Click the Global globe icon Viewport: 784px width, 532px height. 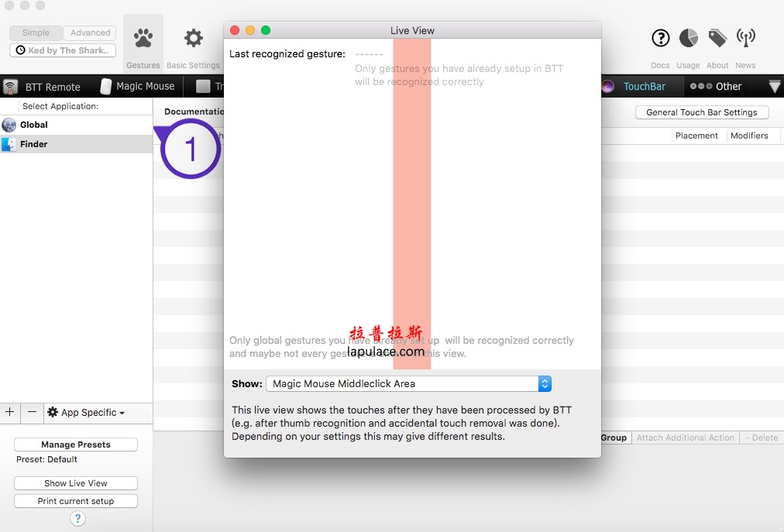(9, 125)
